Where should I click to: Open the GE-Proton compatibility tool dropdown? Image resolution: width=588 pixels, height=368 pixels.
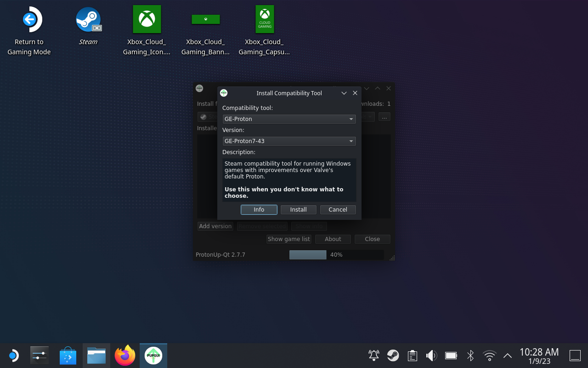tap(289, 119)
